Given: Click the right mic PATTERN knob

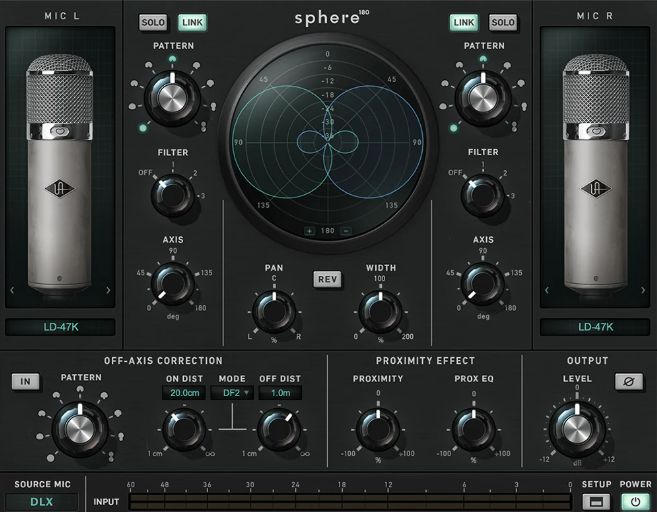Looking at the screenshot, I should tap(483, 98).
